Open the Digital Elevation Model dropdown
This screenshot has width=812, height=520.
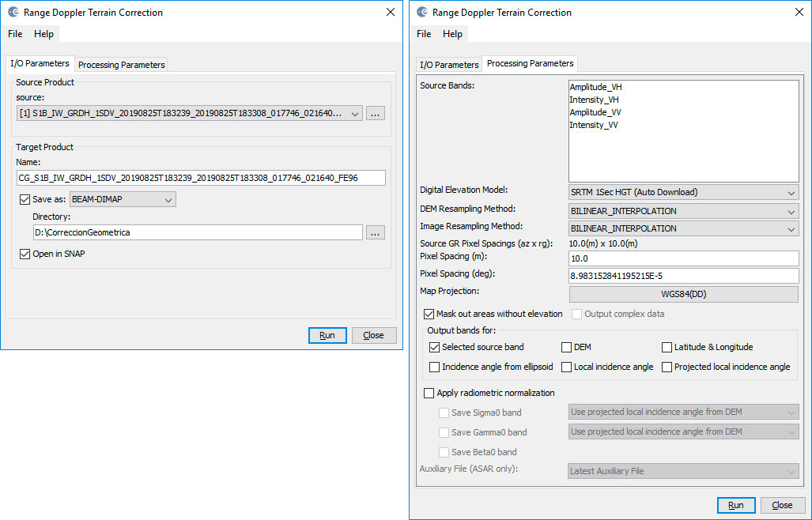(x=791, y=192)
